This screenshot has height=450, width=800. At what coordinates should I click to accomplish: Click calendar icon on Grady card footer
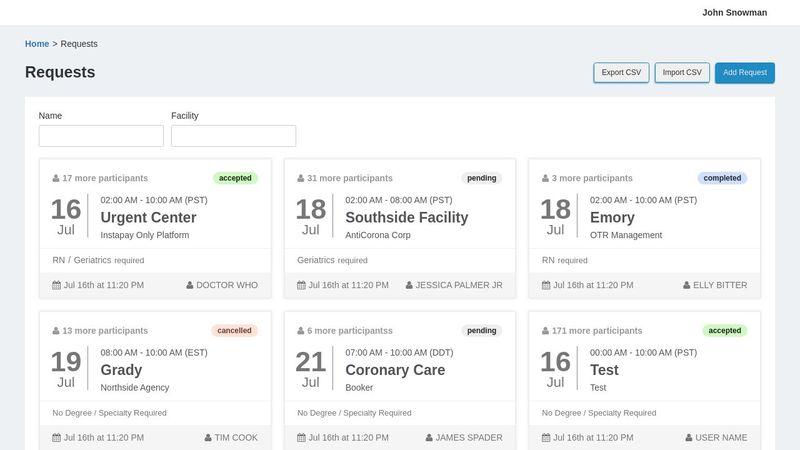click(56, 437)
